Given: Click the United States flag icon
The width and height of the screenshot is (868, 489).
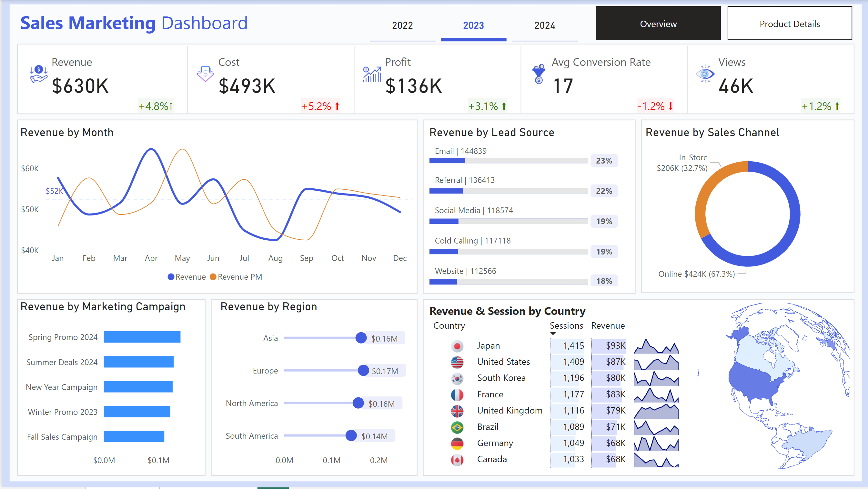Looking at the screenshot, I should 457,362.
